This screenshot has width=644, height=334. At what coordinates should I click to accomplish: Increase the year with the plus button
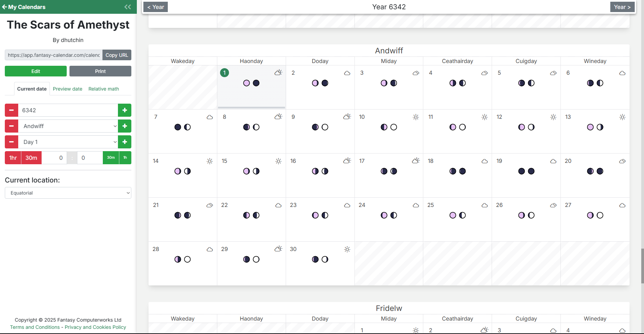pyautogui.click(x=125, y=110)
